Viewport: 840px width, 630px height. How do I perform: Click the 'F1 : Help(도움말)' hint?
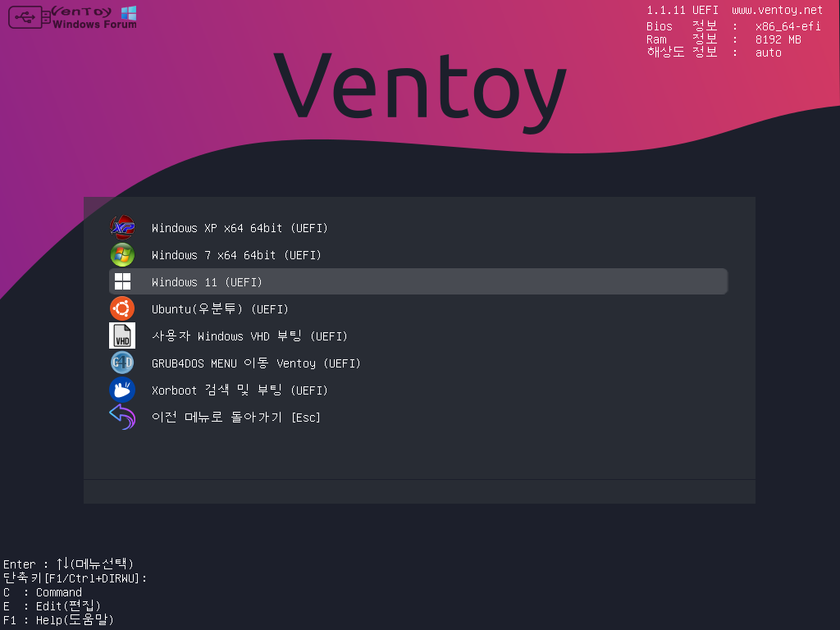pyautogui.click(x=58, y=620)
